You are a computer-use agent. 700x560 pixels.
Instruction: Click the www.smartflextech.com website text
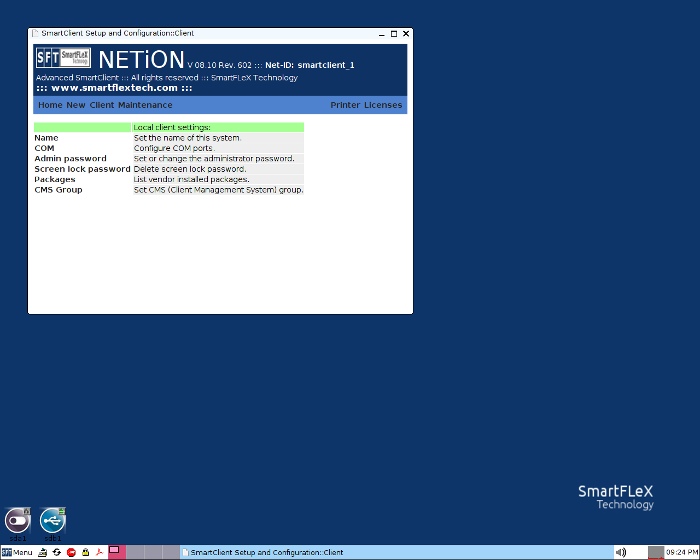pos(114,88)
